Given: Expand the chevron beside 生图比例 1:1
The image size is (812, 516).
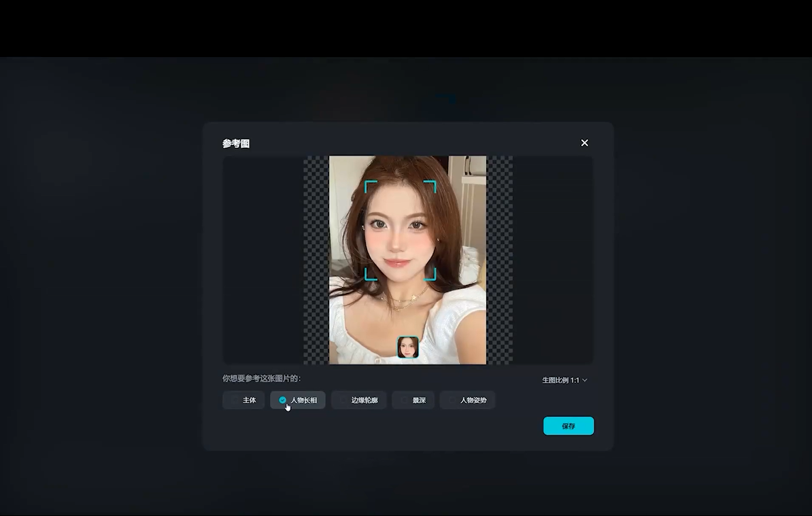Looking at the screenshot, I should pyautogui.click(x=585, y=380).
